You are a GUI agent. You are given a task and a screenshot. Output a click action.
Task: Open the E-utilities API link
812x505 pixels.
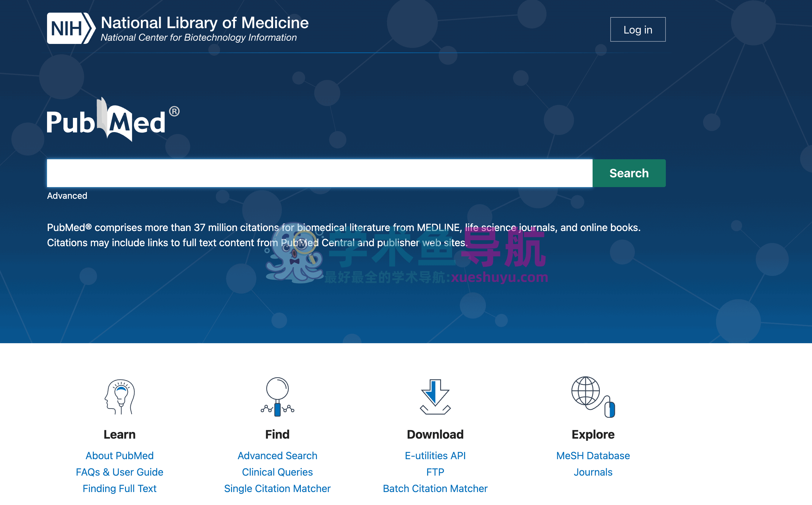[x=435, y=456]
